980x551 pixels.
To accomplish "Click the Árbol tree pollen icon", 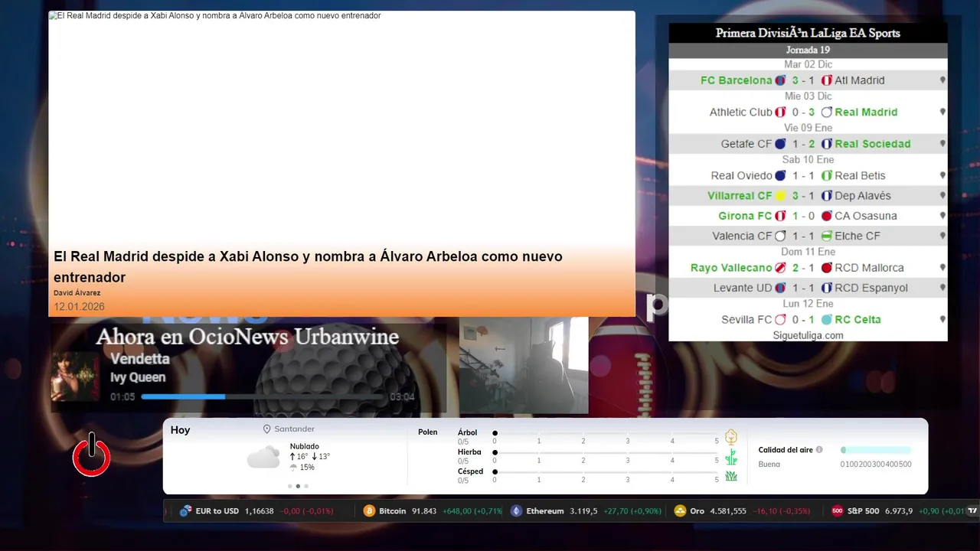I will [x=731, y=437].
